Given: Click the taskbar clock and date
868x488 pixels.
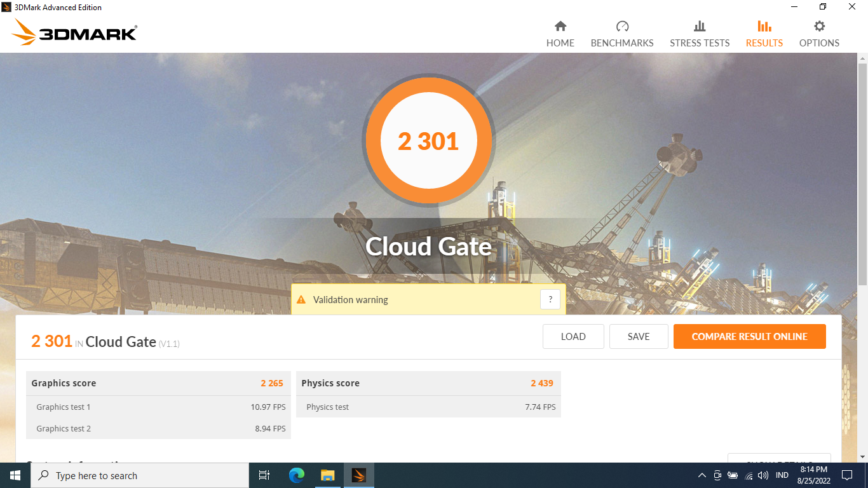Looking at the screenshot, I should tap(813, 475).
